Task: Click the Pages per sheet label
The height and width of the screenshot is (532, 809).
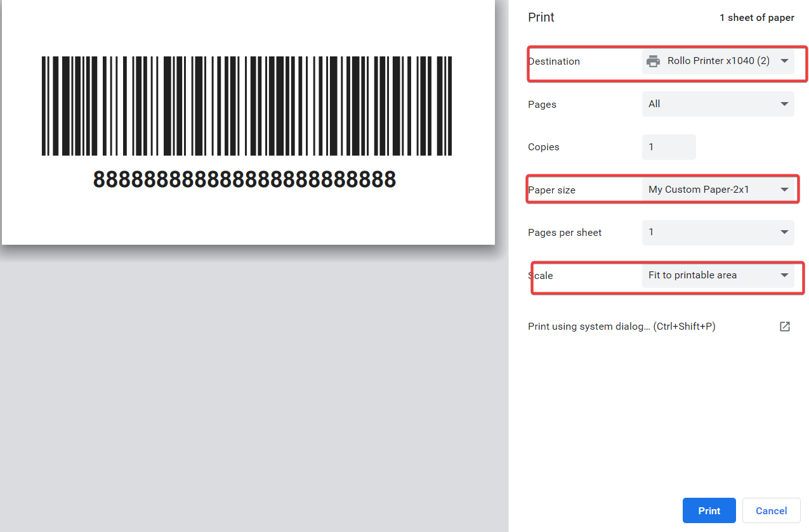Action: (x=565, y=233)
